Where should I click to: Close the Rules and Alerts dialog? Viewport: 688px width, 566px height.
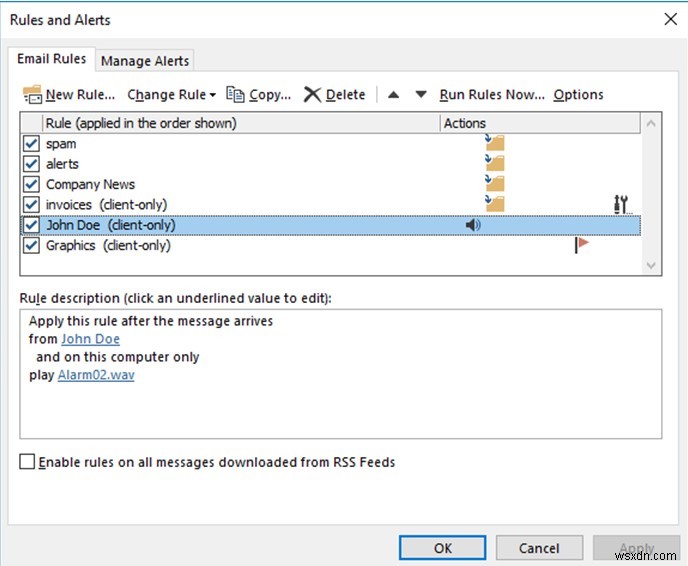pyautogui.click(x=670, y=19)
